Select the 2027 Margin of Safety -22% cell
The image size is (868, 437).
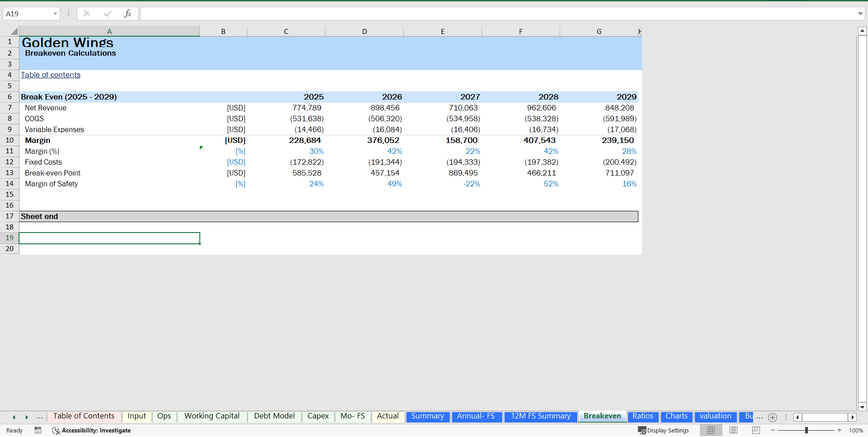(x=443, y=184)
